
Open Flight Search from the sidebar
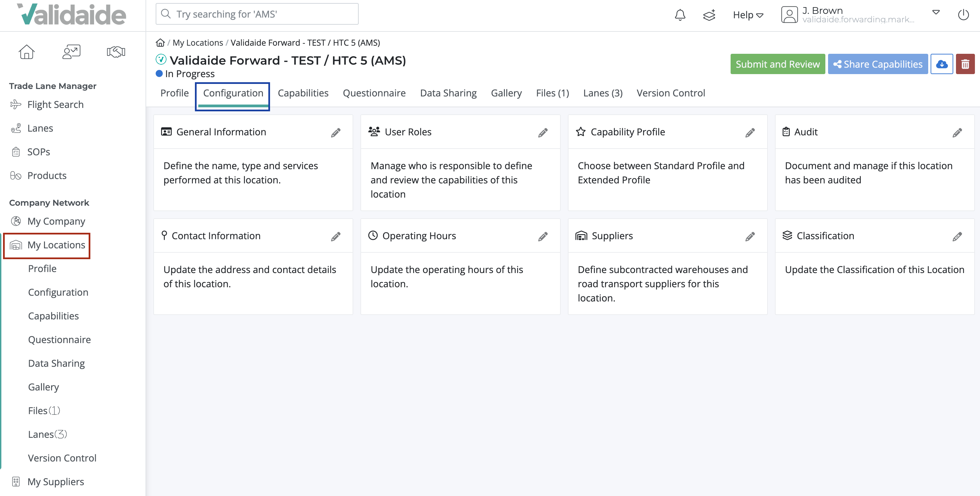pyautogui.click(x=55, y=104)
